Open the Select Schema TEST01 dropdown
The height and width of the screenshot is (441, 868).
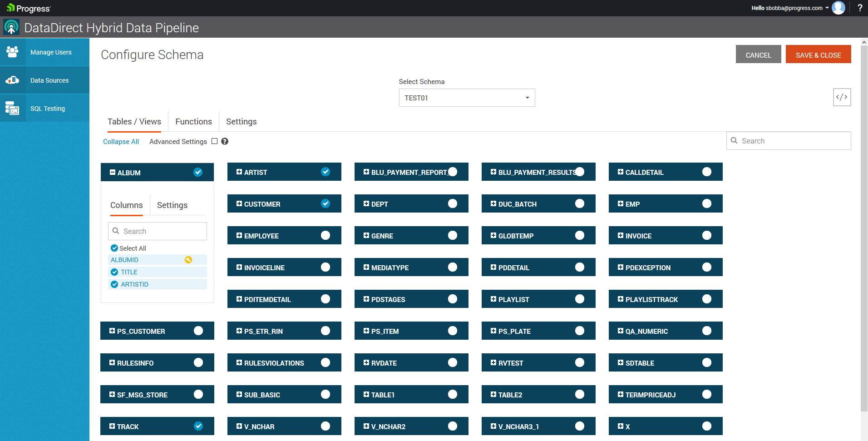click(x=467, y=98)
